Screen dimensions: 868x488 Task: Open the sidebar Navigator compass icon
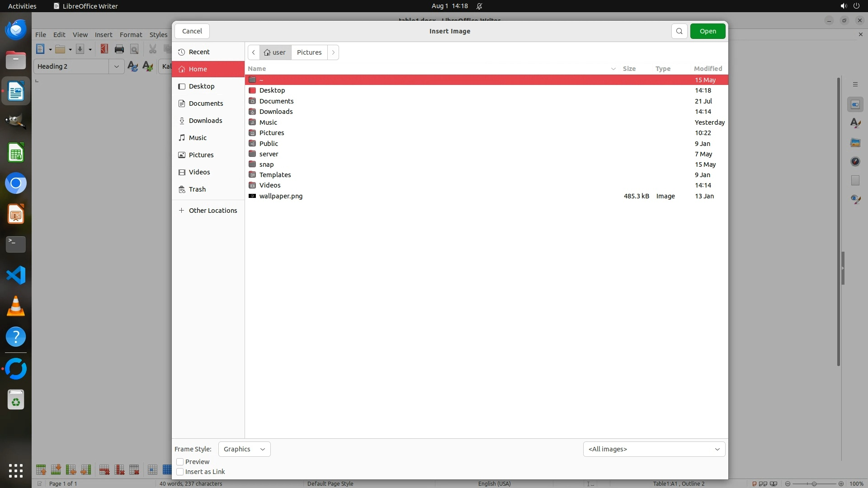point(855,161)
